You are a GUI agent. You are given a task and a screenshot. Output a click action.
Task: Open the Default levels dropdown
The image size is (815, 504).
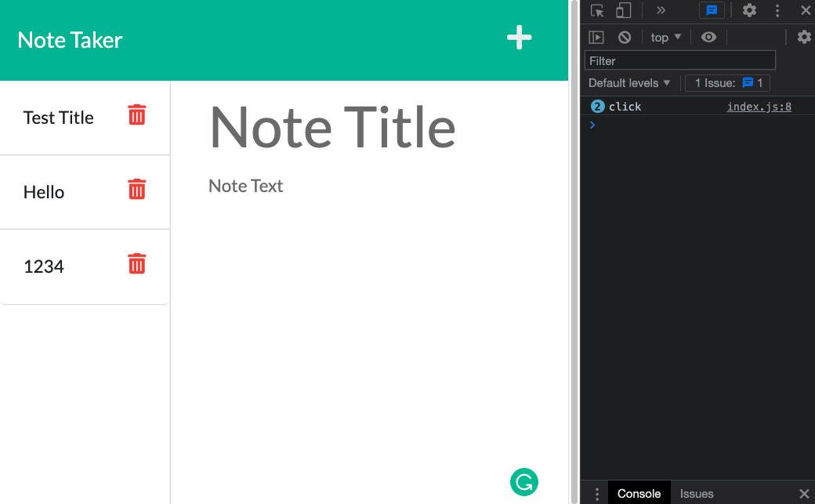[x=629, y=83]
